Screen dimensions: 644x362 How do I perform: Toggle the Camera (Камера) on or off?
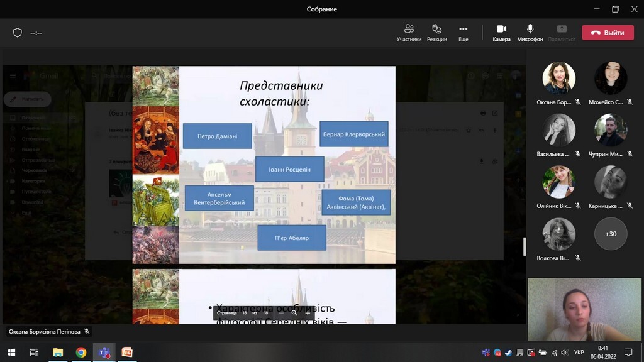pos(501,33)
